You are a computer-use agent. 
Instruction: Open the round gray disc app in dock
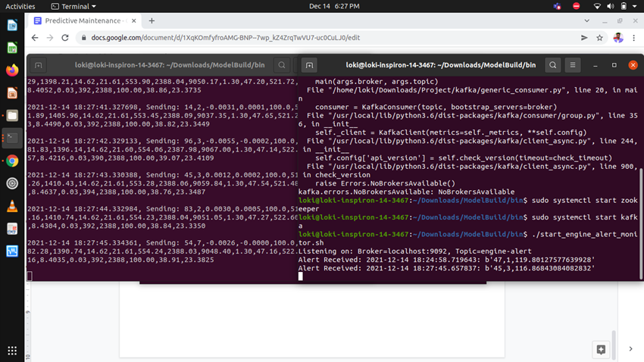(12, 183)
